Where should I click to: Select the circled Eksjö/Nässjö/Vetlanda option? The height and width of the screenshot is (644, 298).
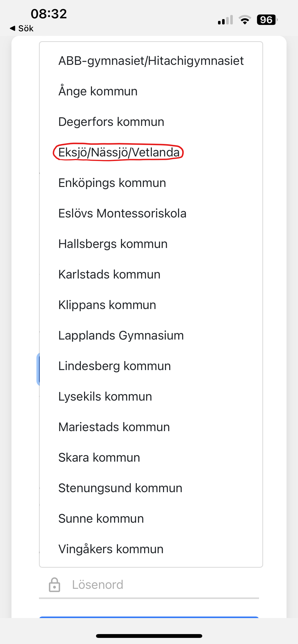pos(119,152)
